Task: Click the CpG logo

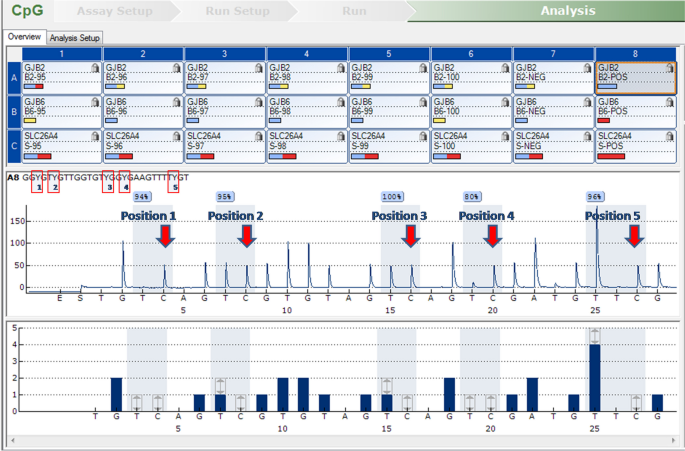Action: click(x=27, y=10)
